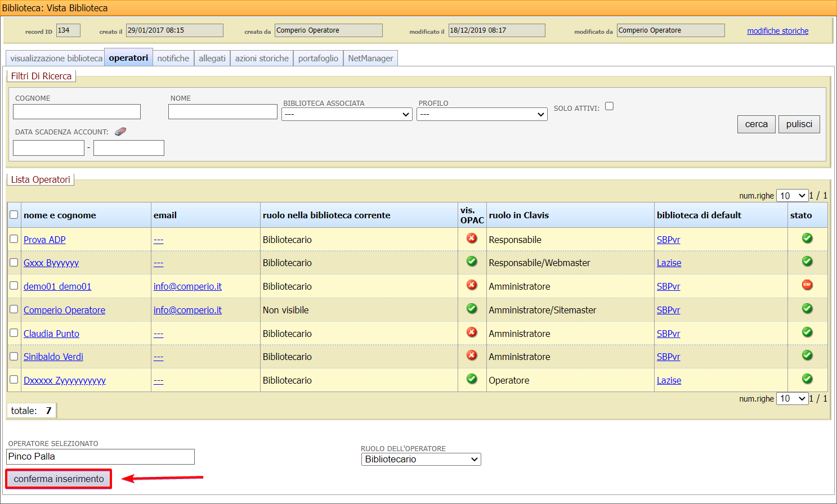Click red OPAC icon in Sinibaldo Verdi row
This screenshot has width=837, height=504.
472,355
